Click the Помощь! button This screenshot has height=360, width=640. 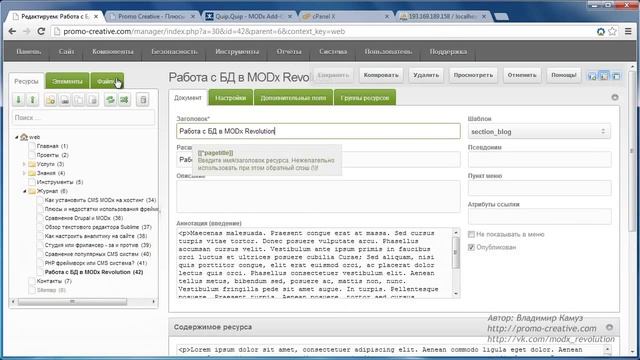(564, 75)
